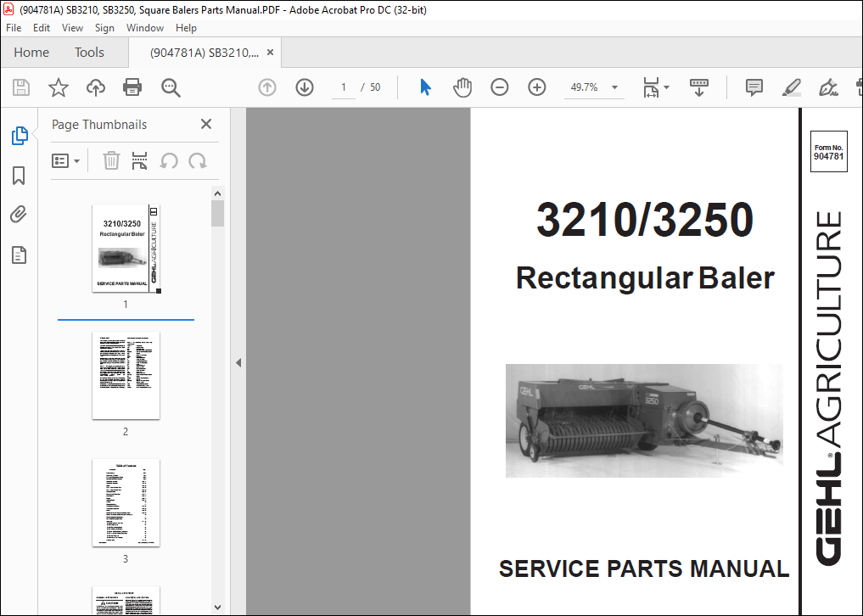The height and width of the screenshot is (616, 863).
Task: Zoom in with the plus button
Action: [x=536, y=87]
